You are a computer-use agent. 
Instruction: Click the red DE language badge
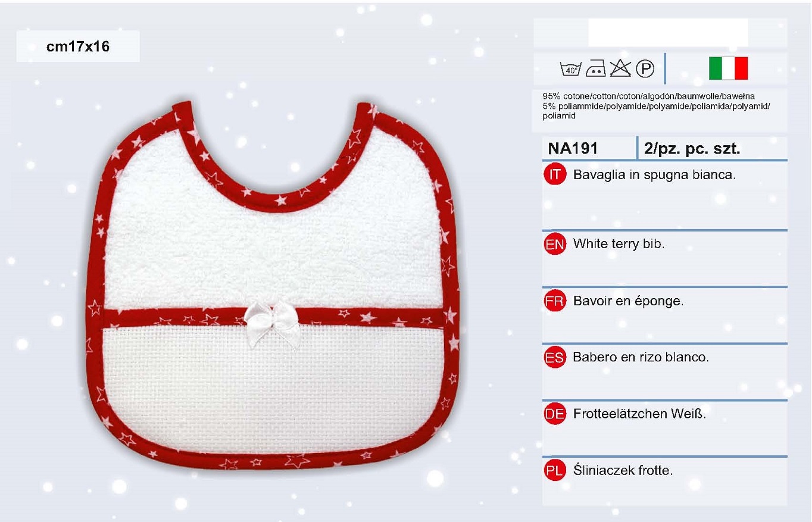(x=555, y=414)
